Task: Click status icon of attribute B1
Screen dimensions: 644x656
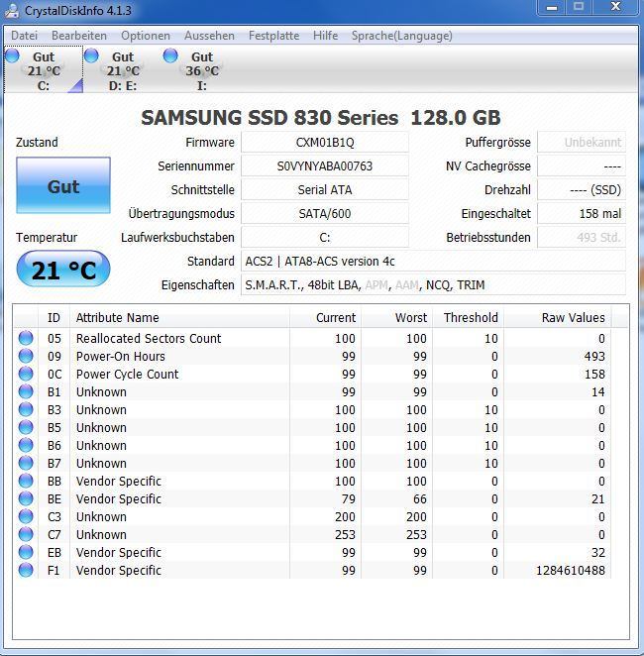Action: tap(26, 391)
